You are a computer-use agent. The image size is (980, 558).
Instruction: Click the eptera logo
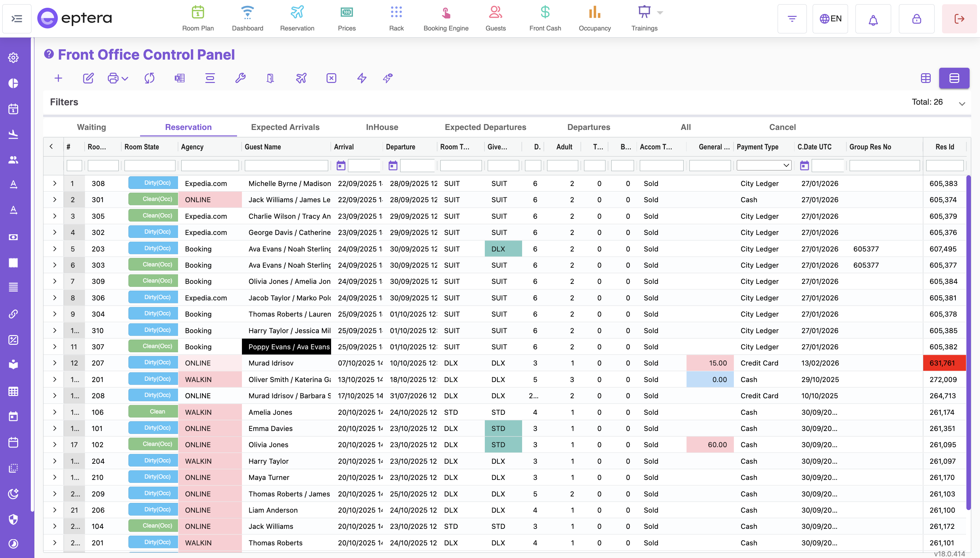pyautogui.click(x=75, y=18)
